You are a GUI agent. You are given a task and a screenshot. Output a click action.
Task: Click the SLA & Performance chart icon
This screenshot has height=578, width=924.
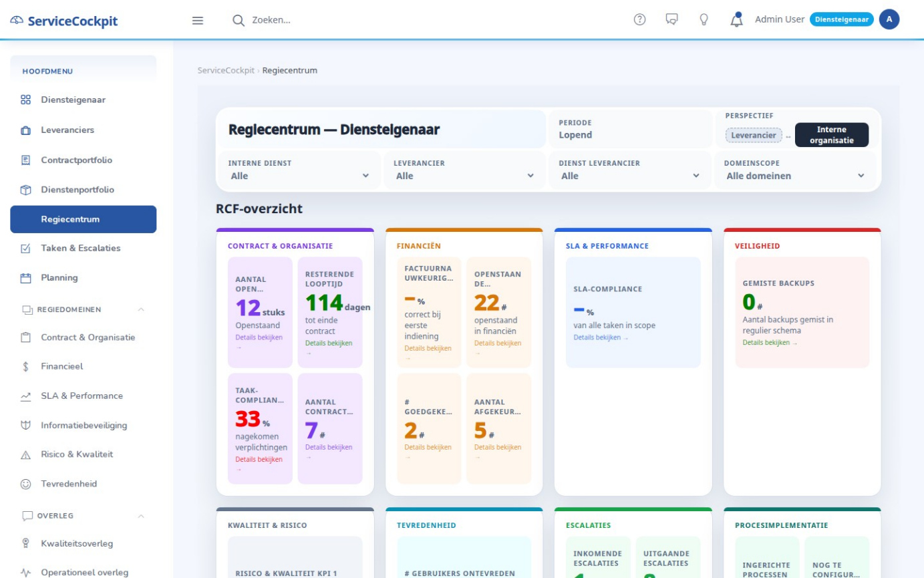pos(26,396)
